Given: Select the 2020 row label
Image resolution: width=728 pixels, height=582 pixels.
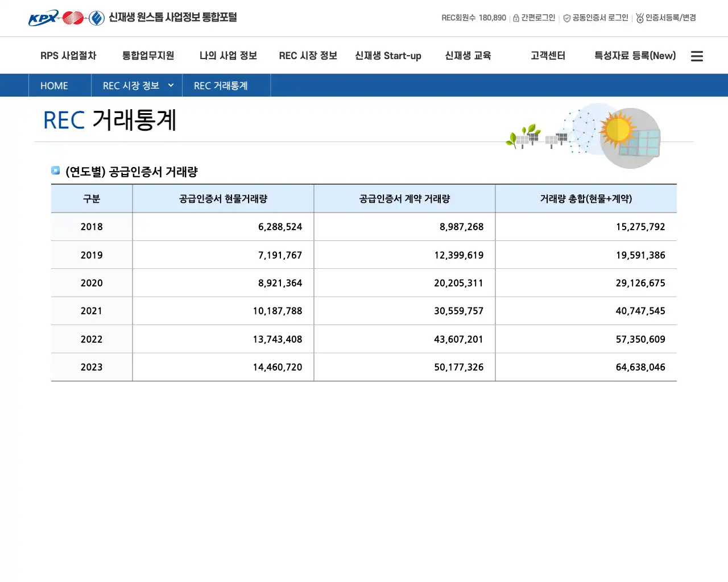Looking at the screenshot, I should tap(92, 283).
